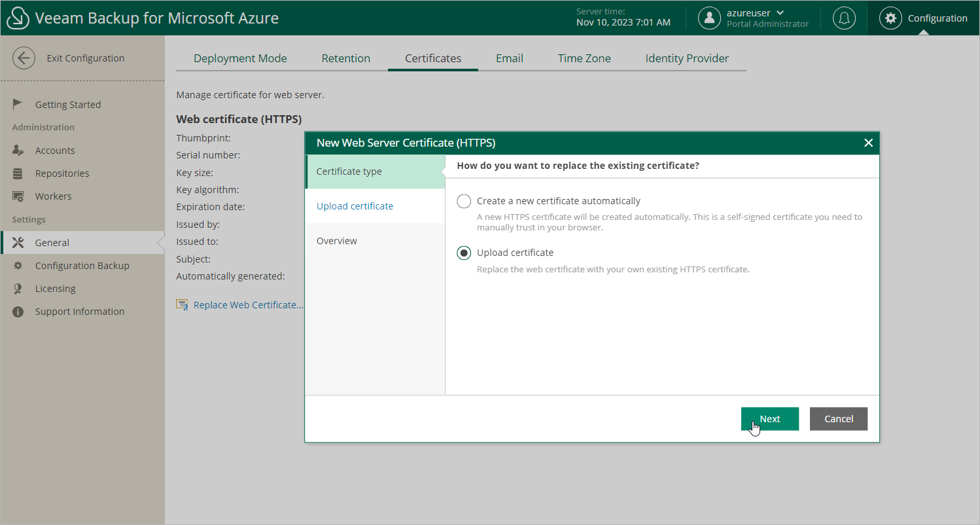Screen dimensions: 980x525
Task: Click the Configuration gear icon
Action: coord(890,18)
